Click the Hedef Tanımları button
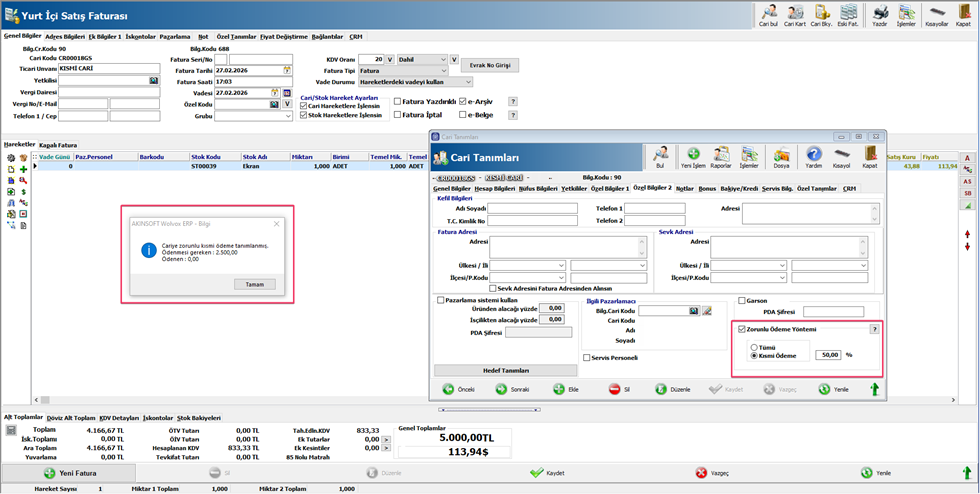Screen dimensions: 980x494 (x=506, y=369)
